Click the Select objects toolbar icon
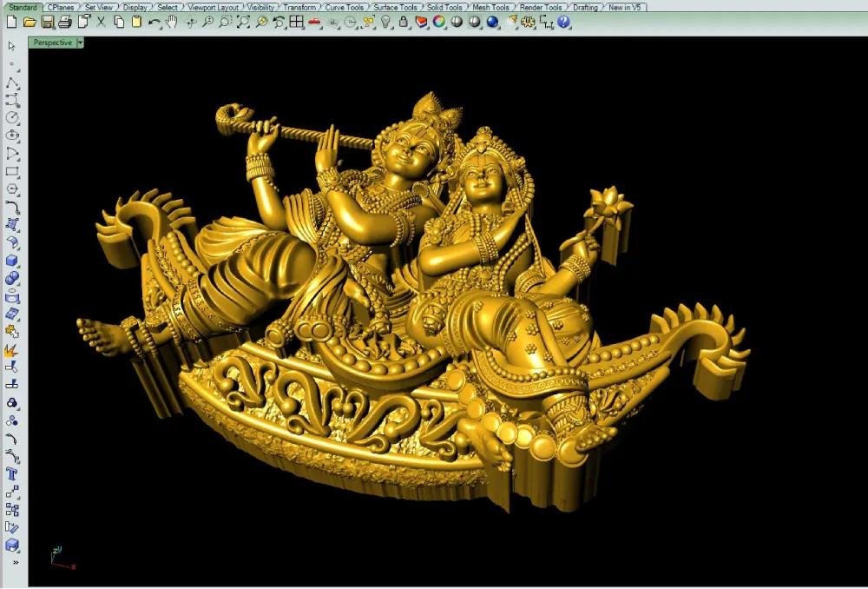The image size is (868, 589). (368, 23)
